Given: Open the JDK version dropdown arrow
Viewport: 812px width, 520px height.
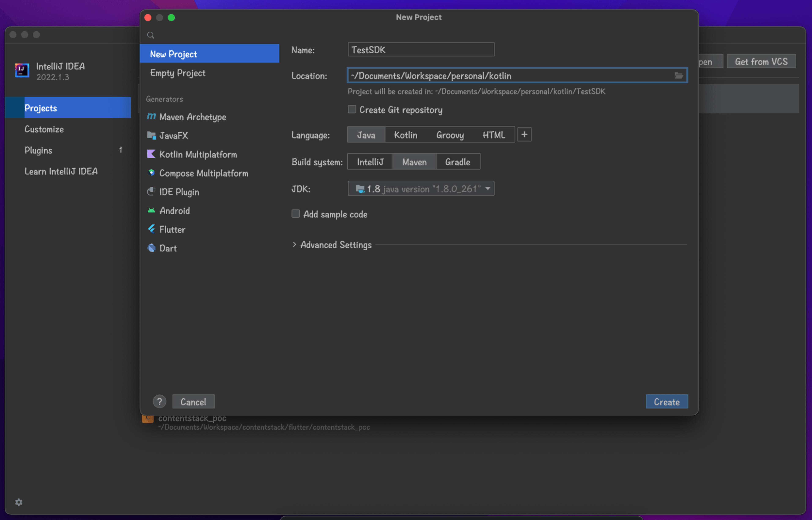Looking at the screenshot, I should [488, 189].
